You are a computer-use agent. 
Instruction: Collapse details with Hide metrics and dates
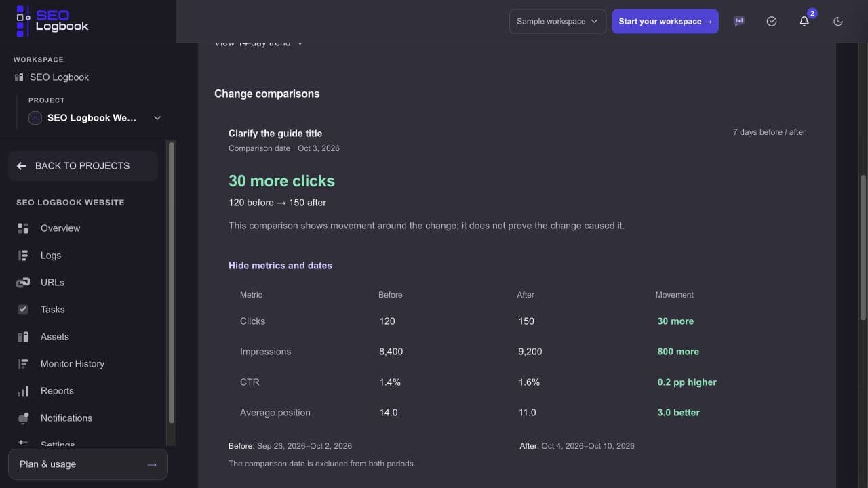coord(280,266)
